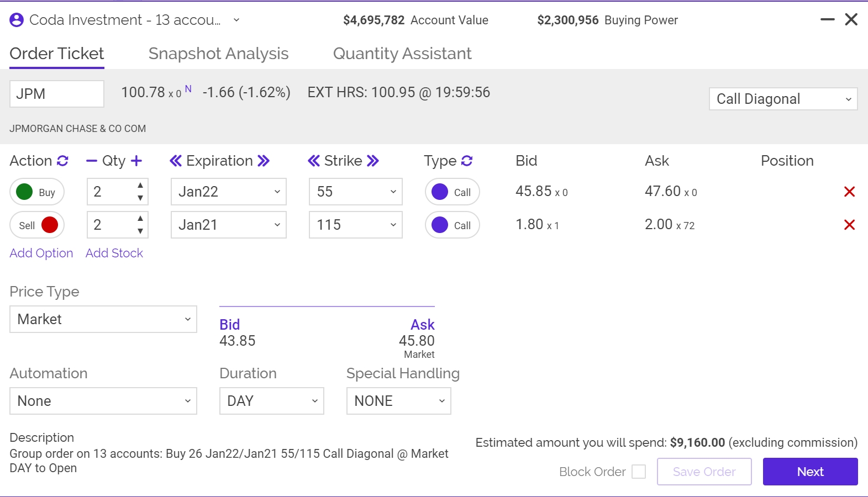868x497 pixels.
Task: Toggle the Sell action on second leg
Action: point(37,225)
